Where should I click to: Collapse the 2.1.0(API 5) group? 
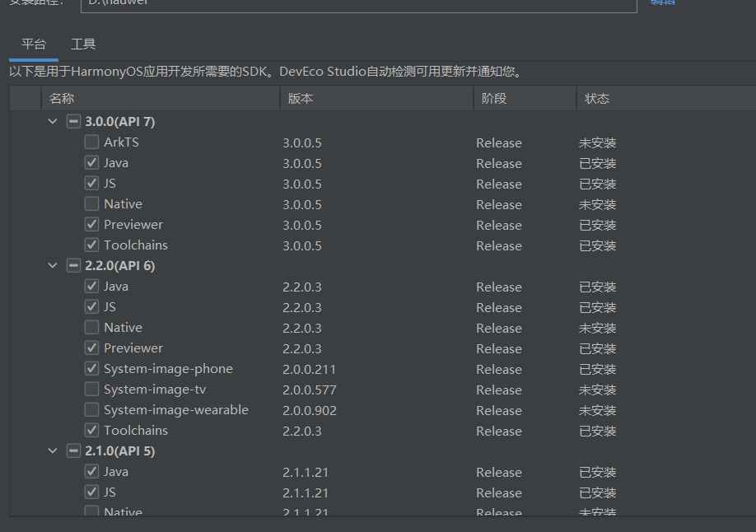coord(53,451)
